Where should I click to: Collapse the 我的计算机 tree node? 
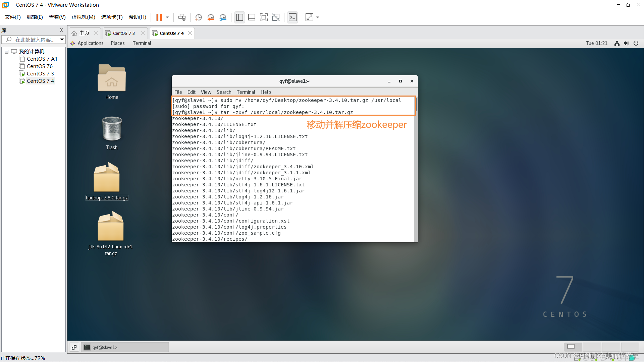6,52
